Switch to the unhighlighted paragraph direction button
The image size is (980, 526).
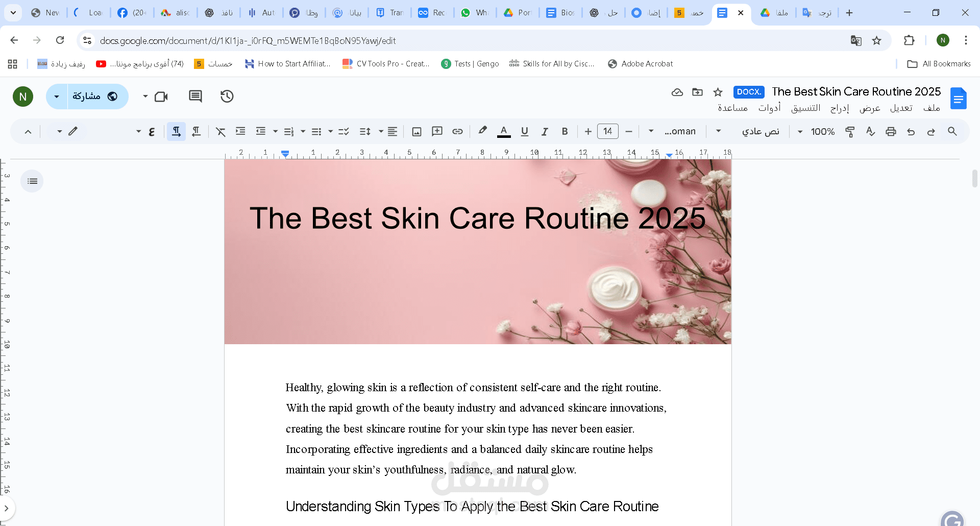click(196, 131)
